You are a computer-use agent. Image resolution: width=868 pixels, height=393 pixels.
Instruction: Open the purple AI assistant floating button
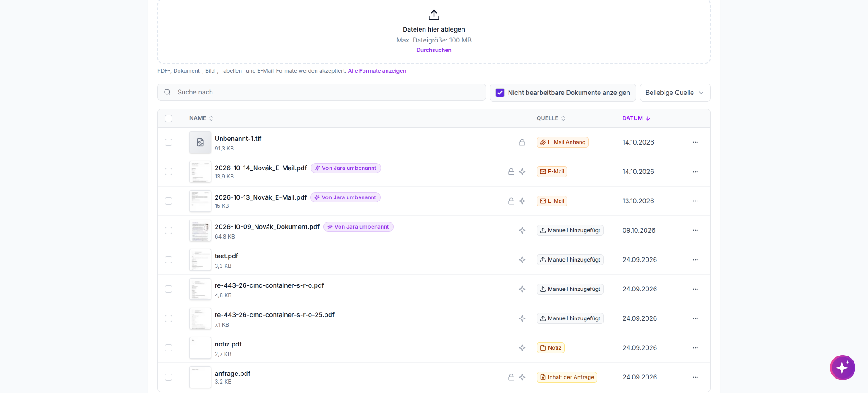click(843, 368)
